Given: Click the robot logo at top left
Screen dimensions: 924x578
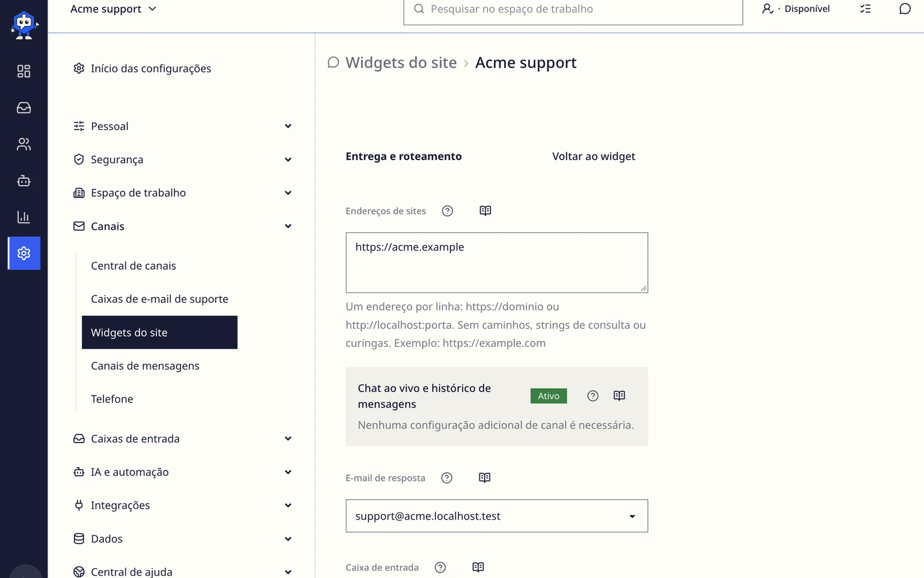Looking at the screenshot, I should point(24,25).
